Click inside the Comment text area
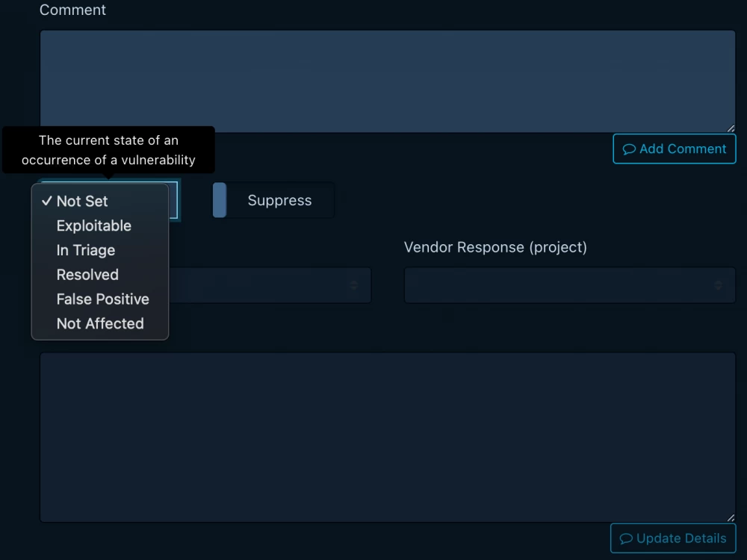The height and width of the screenshot is (560, 747). click(x=387, y=81)
